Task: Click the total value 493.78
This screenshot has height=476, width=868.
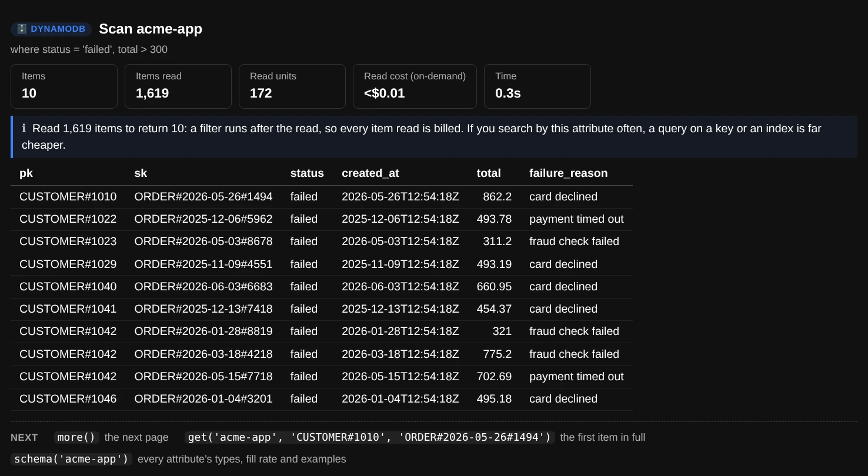Action: click(494, 219)
